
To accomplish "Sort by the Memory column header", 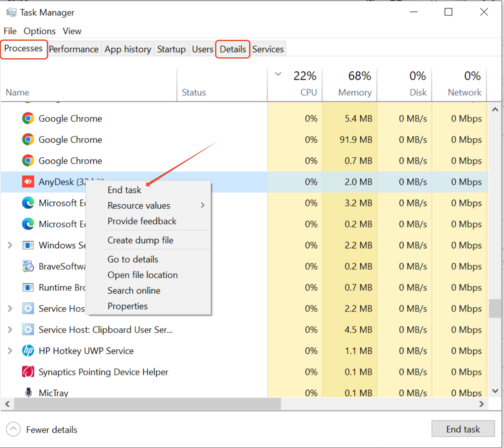I will pos(350,85).
